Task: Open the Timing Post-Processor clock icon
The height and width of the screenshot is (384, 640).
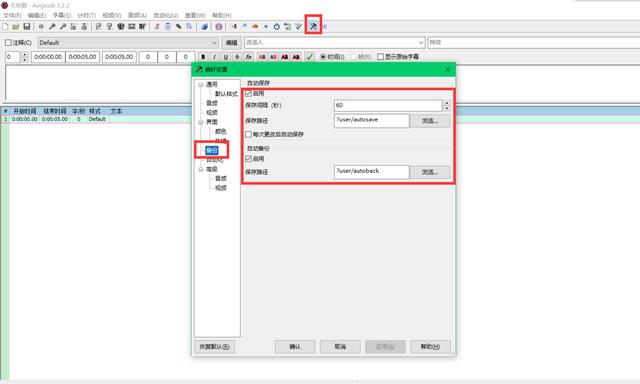Action: 276,27
